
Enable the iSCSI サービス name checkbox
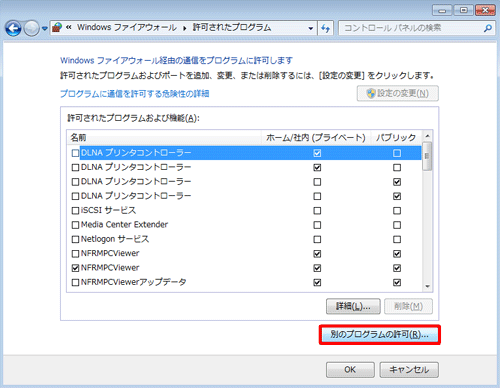tap(75, 211)
